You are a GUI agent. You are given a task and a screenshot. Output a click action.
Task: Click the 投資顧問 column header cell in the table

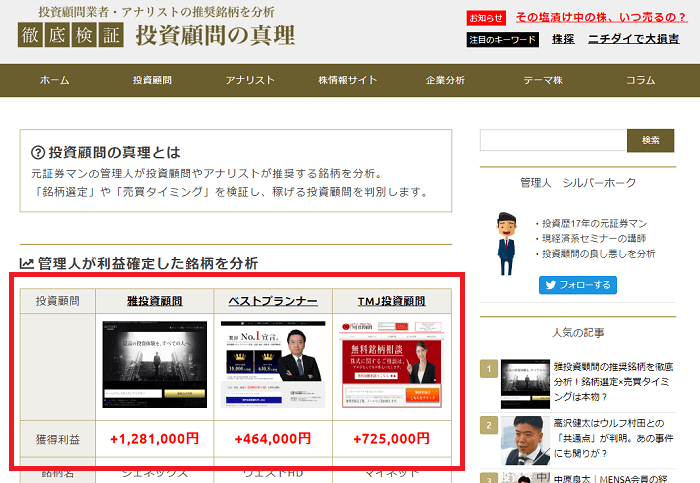58,301
